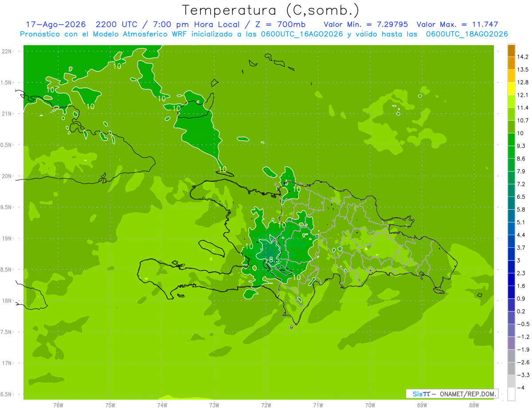Click the "70W" longitude label

pos(370,405)
